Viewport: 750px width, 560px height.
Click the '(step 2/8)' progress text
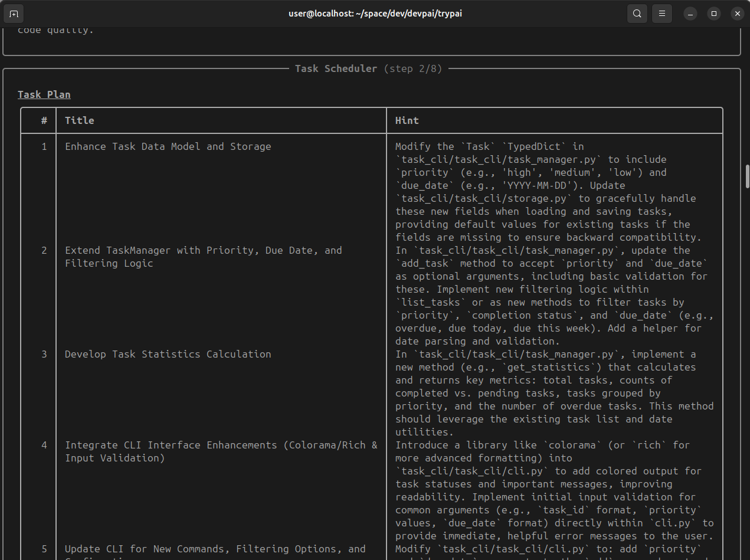pos(412,68)
